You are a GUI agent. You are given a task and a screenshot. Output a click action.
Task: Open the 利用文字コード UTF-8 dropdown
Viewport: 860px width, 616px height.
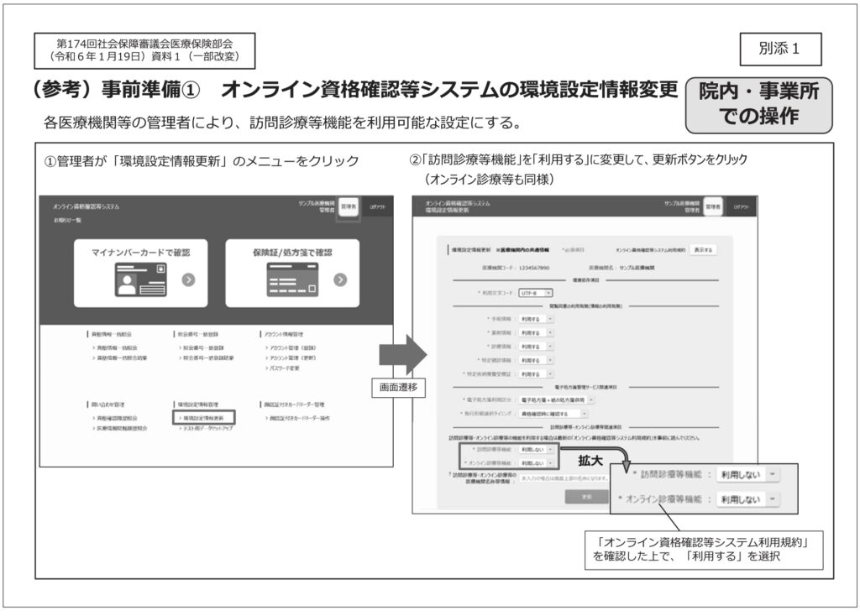pos(536,293)
